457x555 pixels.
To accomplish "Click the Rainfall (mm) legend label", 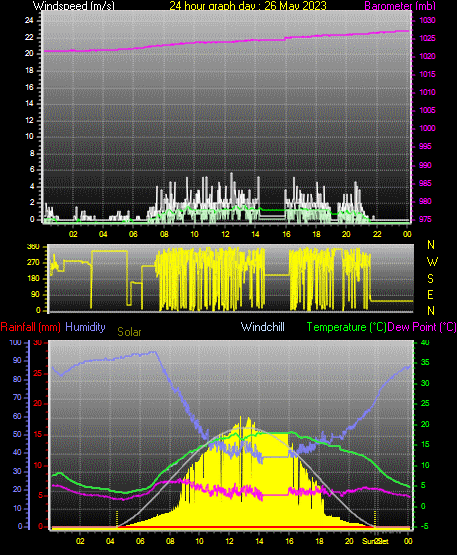I will 30,327.
